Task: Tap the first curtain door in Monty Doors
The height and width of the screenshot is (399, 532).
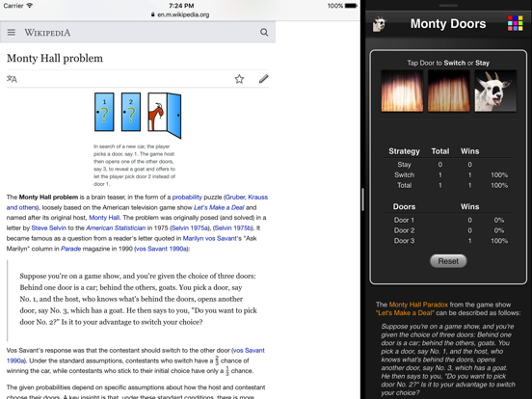Action: pos(402,91)
